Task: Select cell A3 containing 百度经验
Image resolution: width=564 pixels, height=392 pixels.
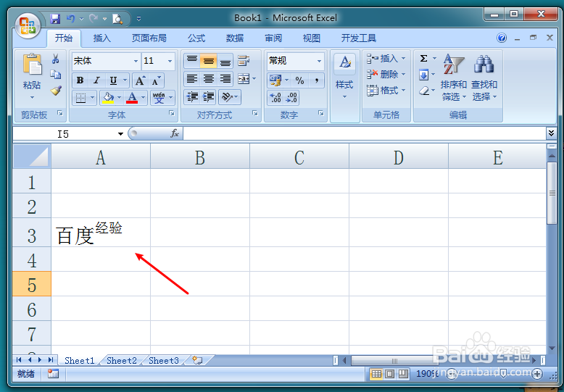Action: [x=101, y=233]
